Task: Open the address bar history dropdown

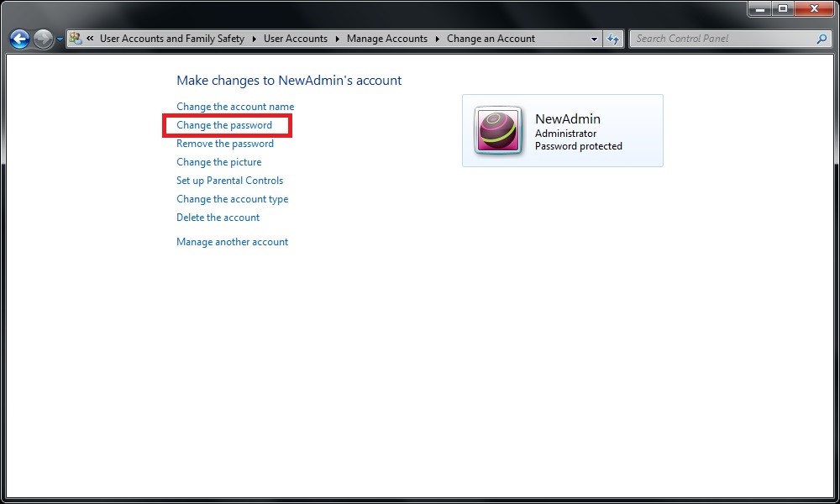Action: click(x=594, y=39)
